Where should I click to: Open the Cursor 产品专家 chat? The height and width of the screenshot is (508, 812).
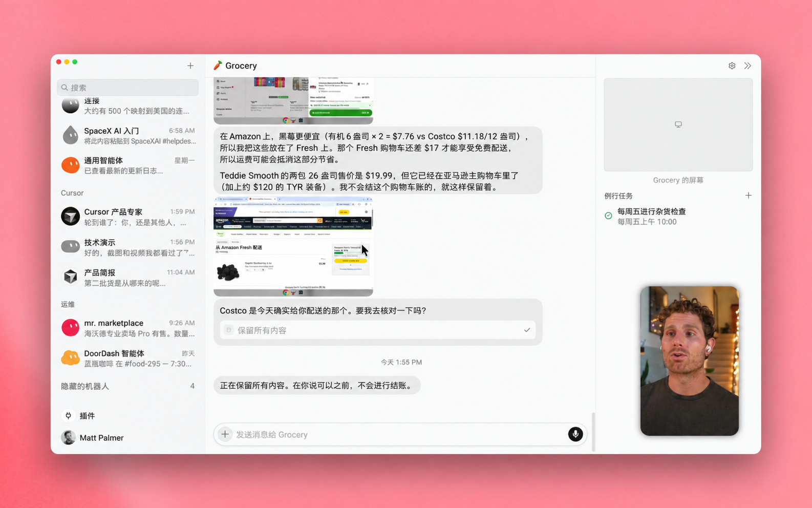point(127,217)
